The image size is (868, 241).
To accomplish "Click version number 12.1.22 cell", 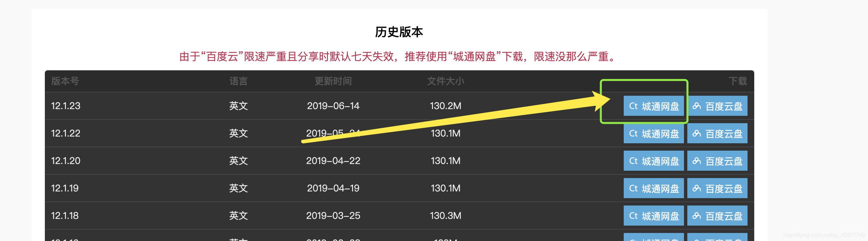I will (x=66, y=134).
